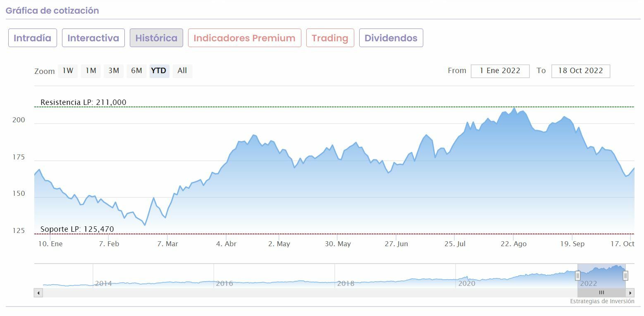Click the right range handle in navigator
Image resolution: width=644 pixels, height=316 pixels.
click(625, 276)
